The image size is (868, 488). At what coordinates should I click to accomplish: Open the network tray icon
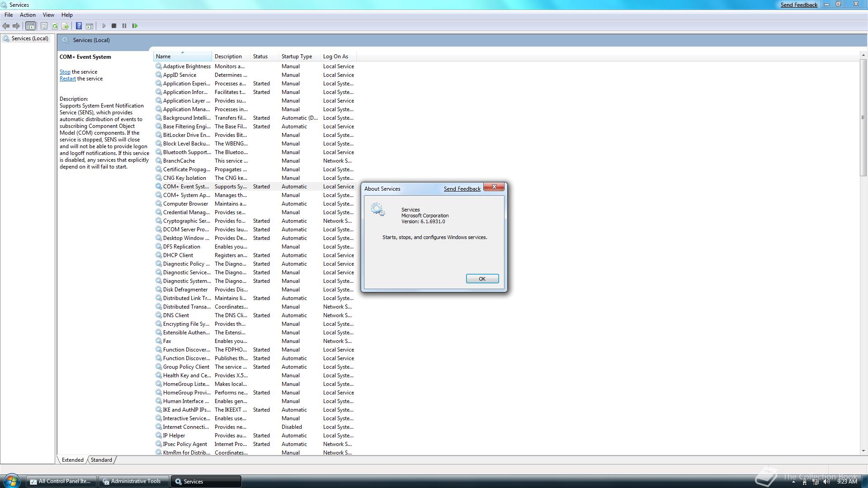point(816,482)
